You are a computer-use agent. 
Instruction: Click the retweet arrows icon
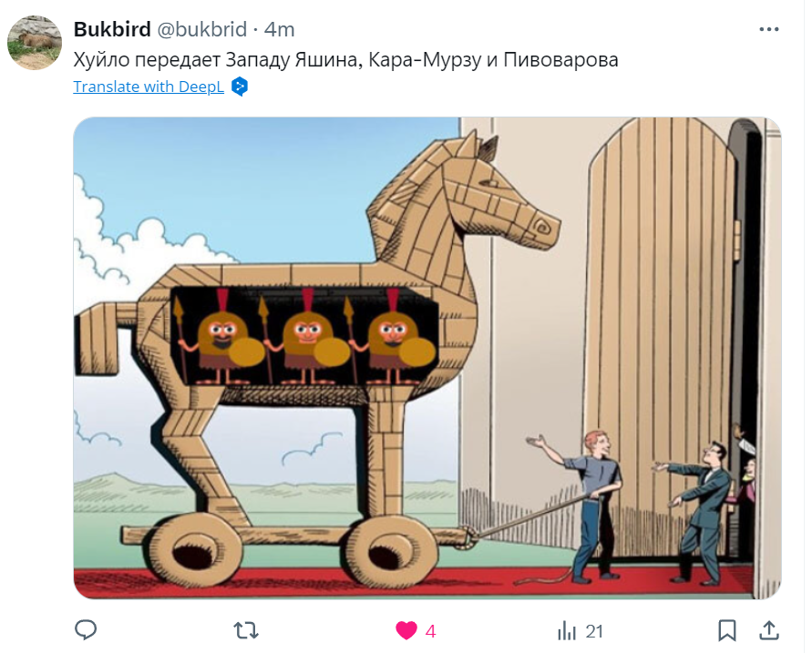click(x=245, y=631)
